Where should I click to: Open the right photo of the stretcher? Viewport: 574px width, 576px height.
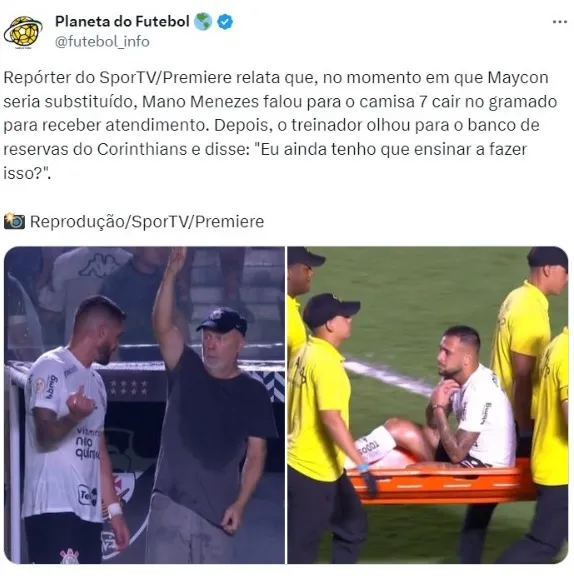click(427, 405)
